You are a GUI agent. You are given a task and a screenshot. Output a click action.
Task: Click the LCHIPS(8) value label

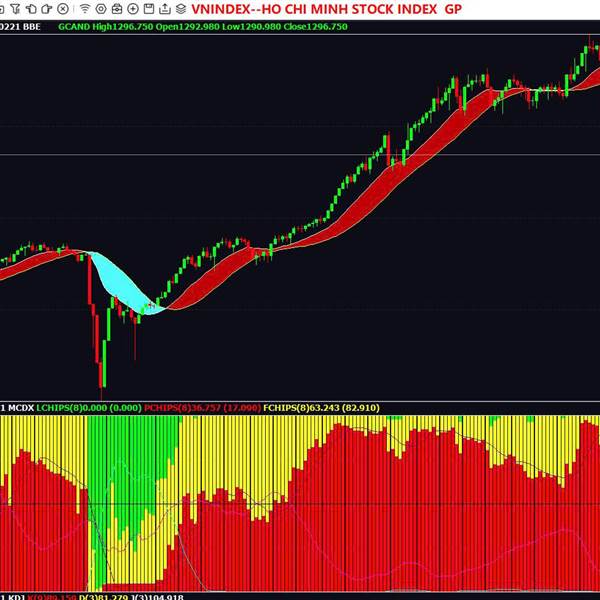(x=89, y=408)
